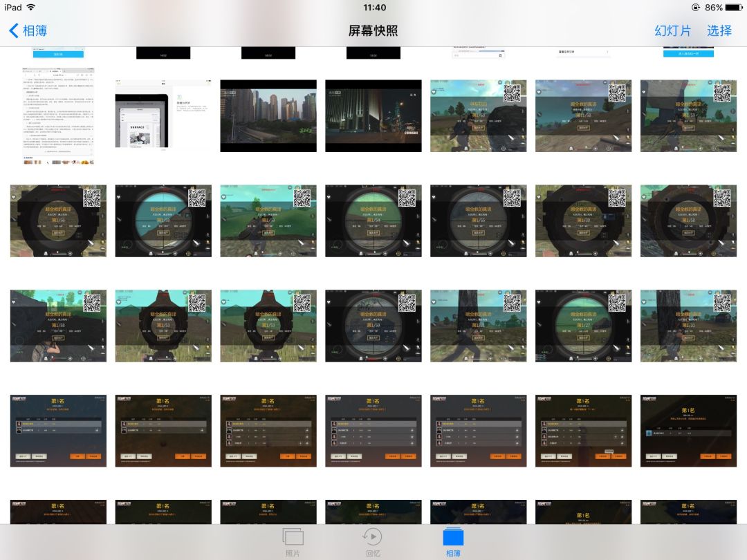
Task: Tap the 11:40 clock in status bar
Action: (374, 7)
